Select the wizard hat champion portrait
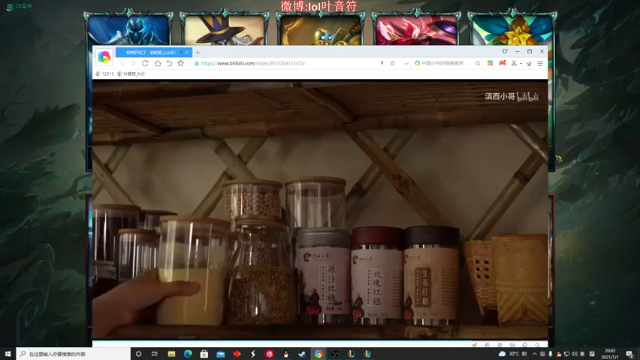The image size is (640, 360). [x=224, y=29]
